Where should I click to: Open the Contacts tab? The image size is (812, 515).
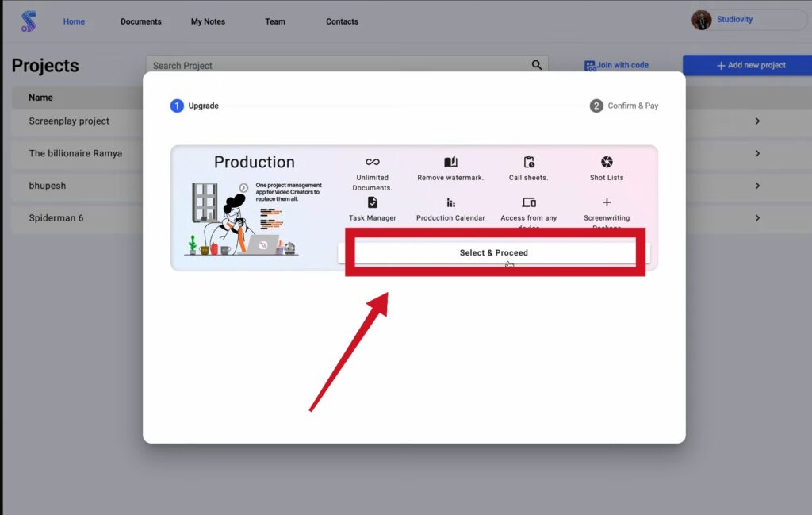[342, 21]
